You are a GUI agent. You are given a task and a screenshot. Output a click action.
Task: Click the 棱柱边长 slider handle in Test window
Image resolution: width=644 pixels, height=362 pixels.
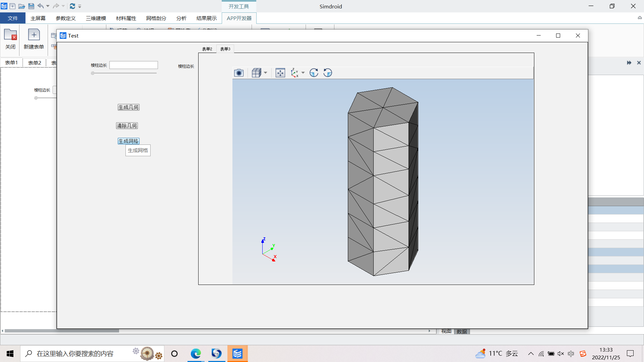click(x=93, y=73)
